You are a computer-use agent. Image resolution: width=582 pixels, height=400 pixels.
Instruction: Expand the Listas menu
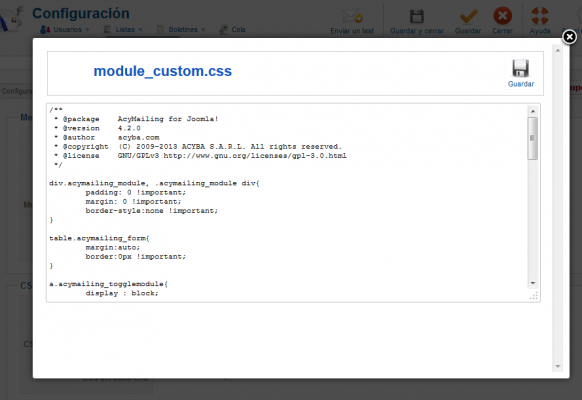point(123,29)
